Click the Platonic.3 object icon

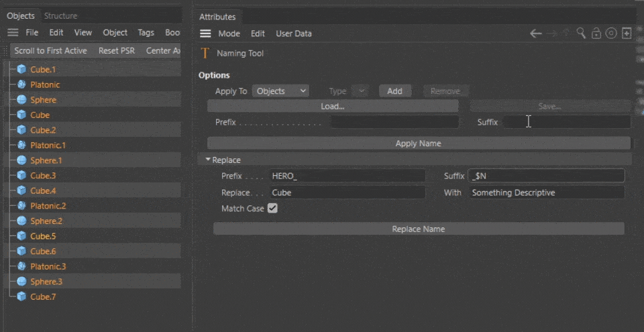(21, 266)
